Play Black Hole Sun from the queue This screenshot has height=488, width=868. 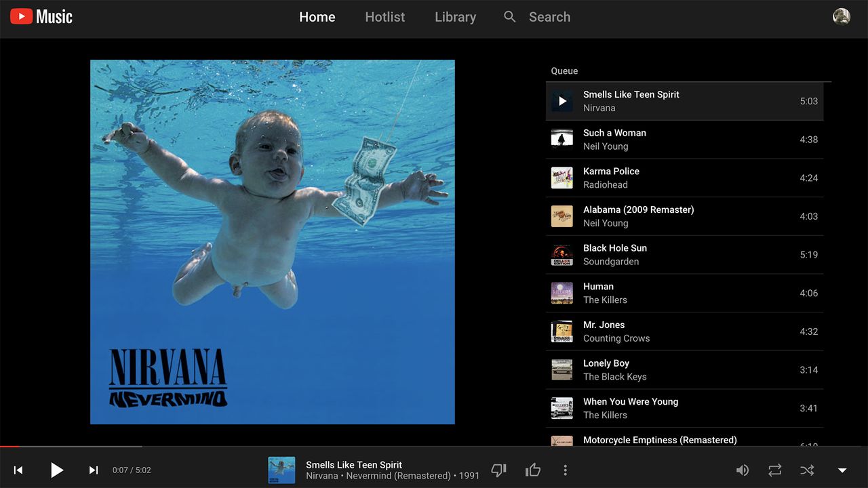685,255
